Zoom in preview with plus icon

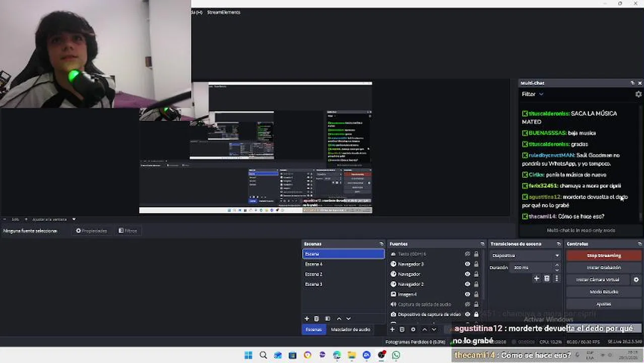coord(26,219)
